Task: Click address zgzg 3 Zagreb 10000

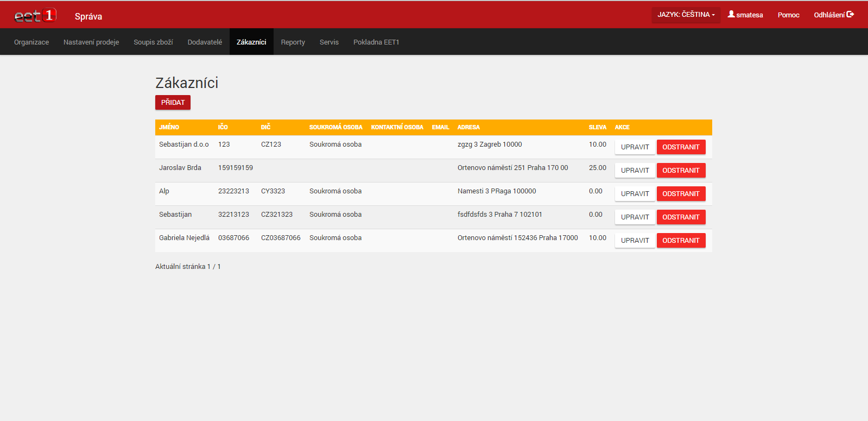Action: tap(490, 144)
